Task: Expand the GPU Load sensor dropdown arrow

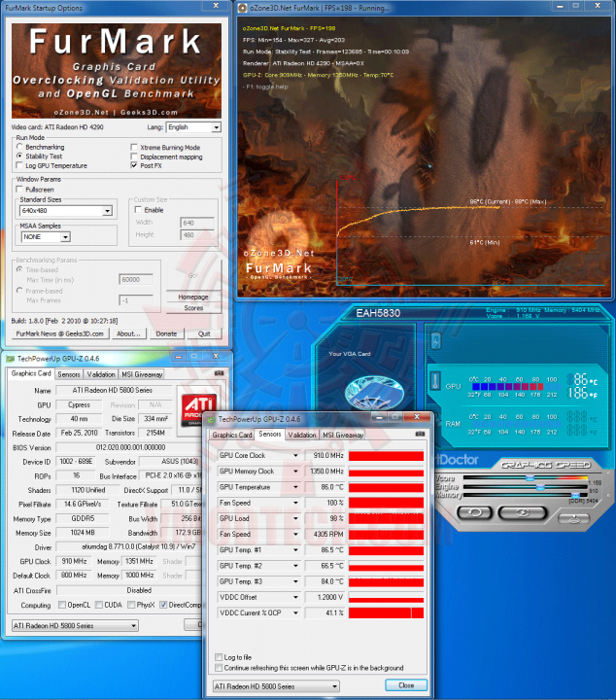Action: pos(295,519)
